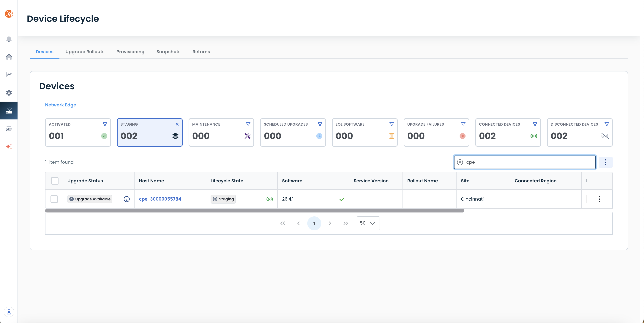Filter by Upgrade Failures funnel icon

(x=463, y=124)
